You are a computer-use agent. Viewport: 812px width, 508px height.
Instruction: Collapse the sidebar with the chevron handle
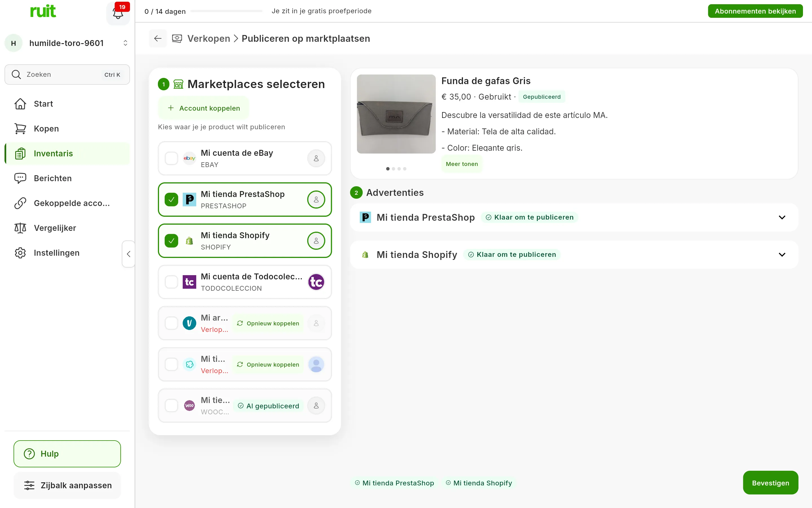(x=129, y=254)
